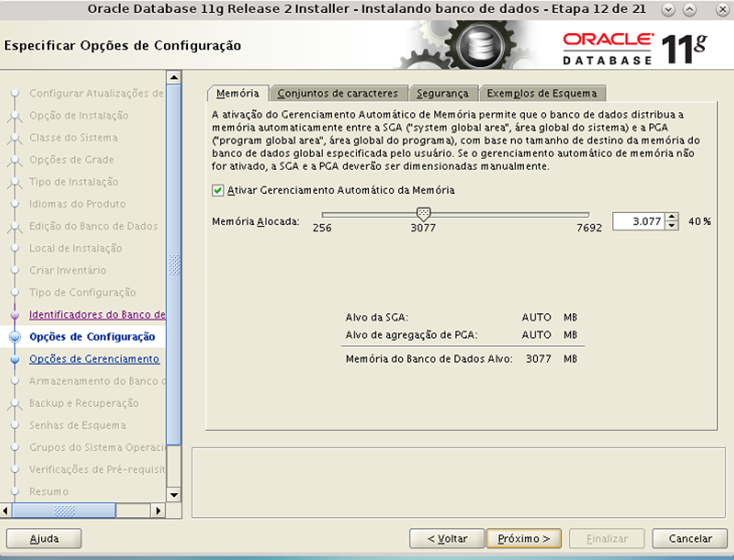Proceed with the Próximo button
This screenshot has width=734, height=560.
524,538
